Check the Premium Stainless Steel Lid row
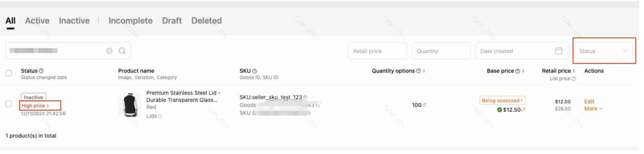This screenshot has width=644, height=154. [8, 104]
